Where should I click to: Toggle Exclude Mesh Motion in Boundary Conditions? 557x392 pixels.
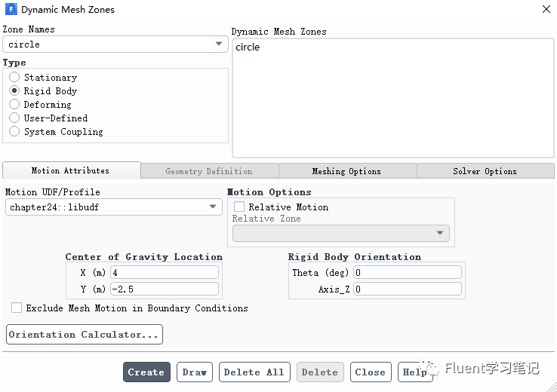click(17, 308)
